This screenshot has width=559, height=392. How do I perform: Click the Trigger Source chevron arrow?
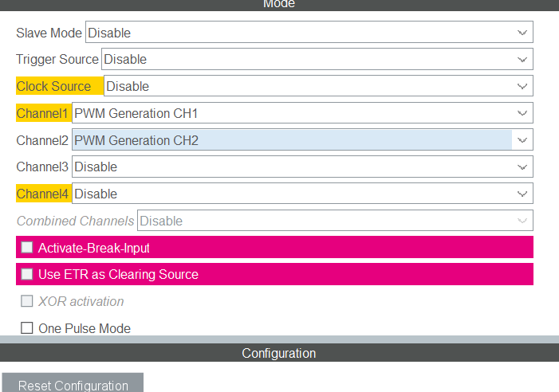tap(522, 59)
